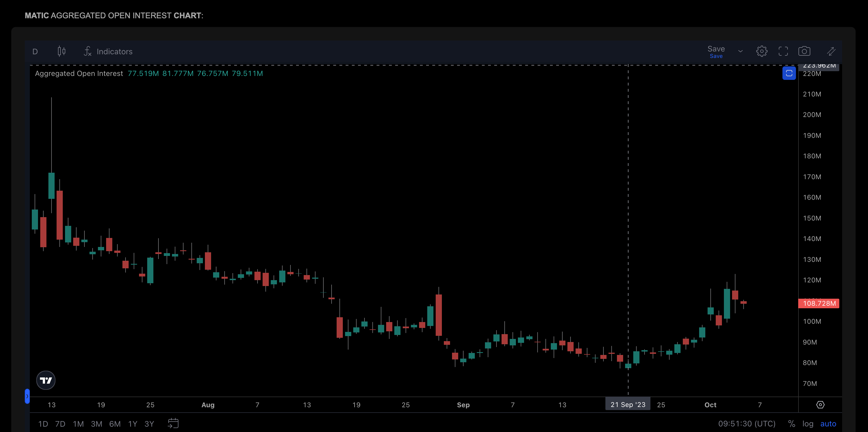Select the 6M time range

click(115, 424)
